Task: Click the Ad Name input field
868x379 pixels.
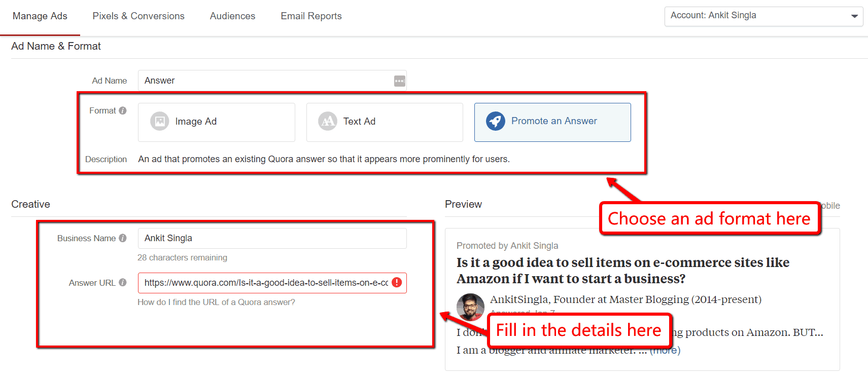Action: pyautogui.click(x=272, y=81)
